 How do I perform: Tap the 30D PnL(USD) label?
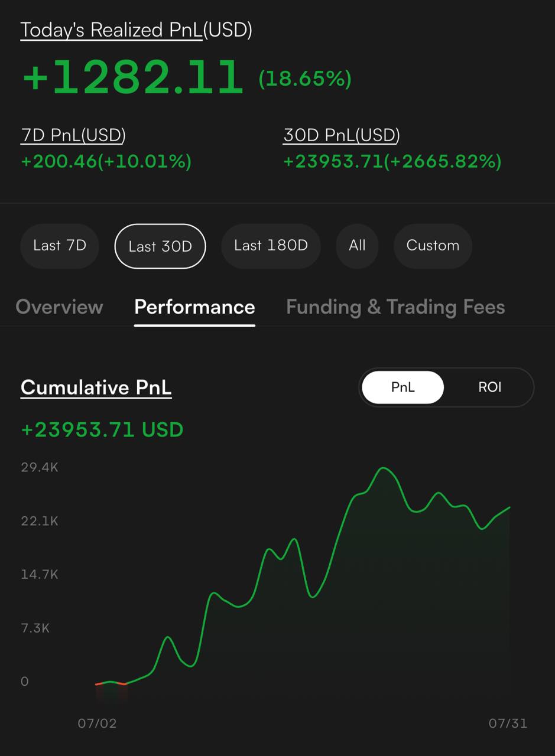(x=342, y=135)
